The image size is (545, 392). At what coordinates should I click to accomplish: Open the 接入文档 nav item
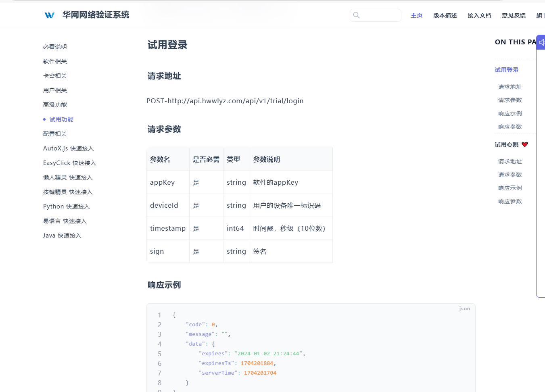[x=479, y=15]
